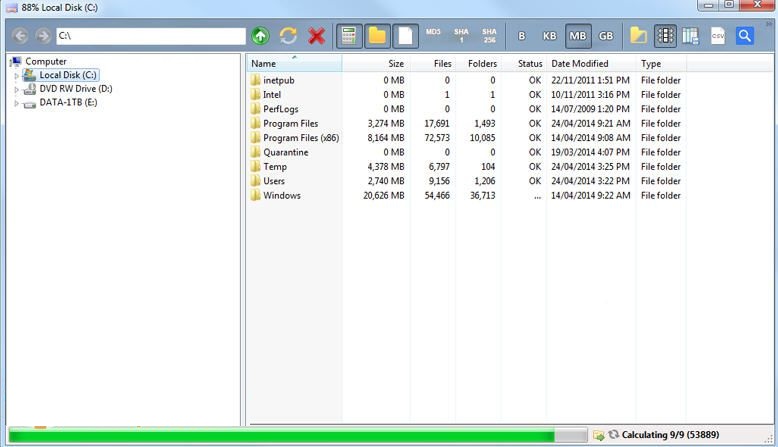This screenshot has width=778, height=447.
Task: Expand the DATA-1TB (E:) tree node
Action: click(16, 103)
